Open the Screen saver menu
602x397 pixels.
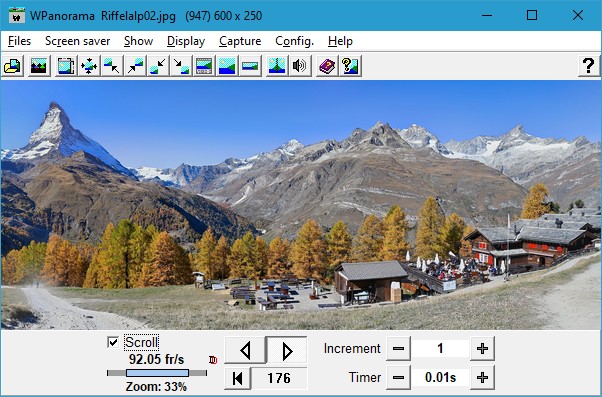click(78, 41)
